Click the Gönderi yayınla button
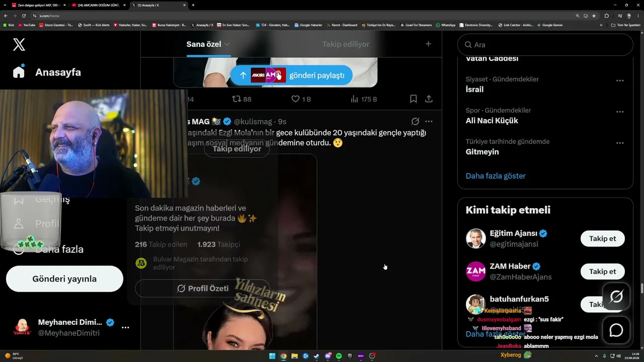This screenshot has width=644, height=362. (64, 279)
